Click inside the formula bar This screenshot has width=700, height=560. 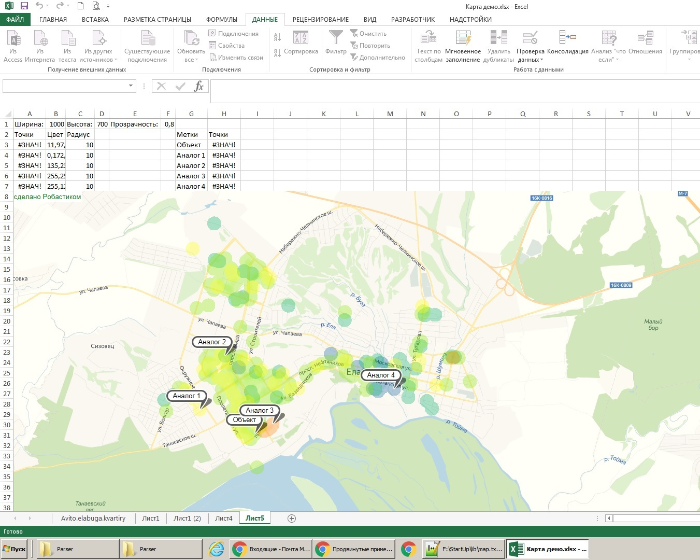455,91
